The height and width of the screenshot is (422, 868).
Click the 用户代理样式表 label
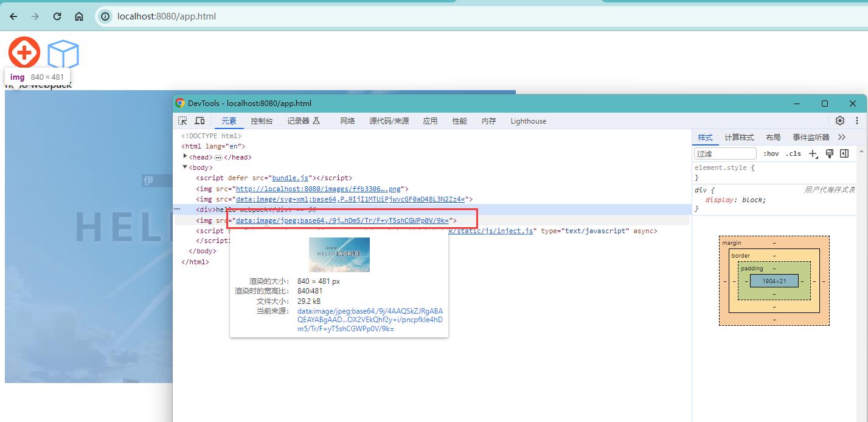pos(830,189)
